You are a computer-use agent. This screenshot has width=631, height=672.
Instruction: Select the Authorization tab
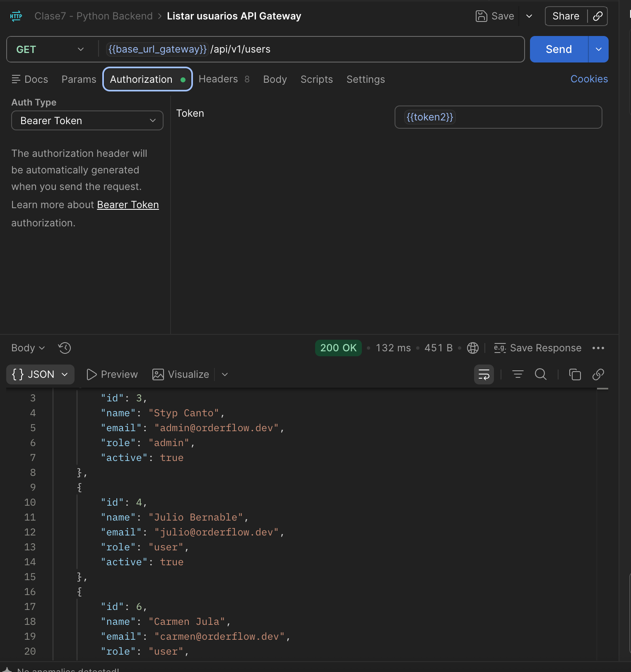147,79
